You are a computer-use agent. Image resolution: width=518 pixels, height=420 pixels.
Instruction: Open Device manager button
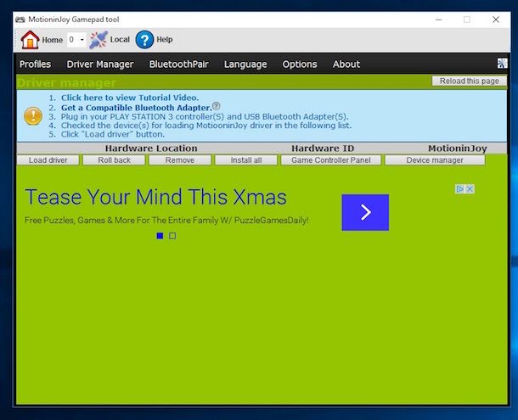(435, 160)
